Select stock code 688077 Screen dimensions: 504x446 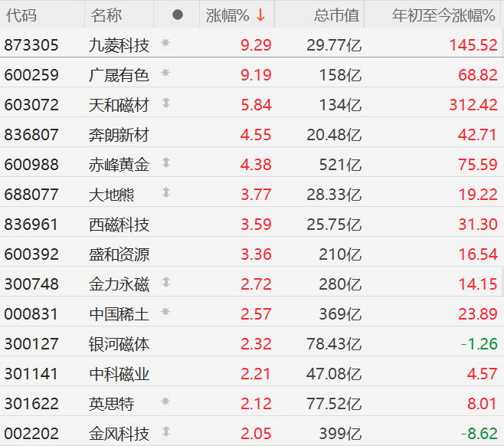(x=31, y=195)
